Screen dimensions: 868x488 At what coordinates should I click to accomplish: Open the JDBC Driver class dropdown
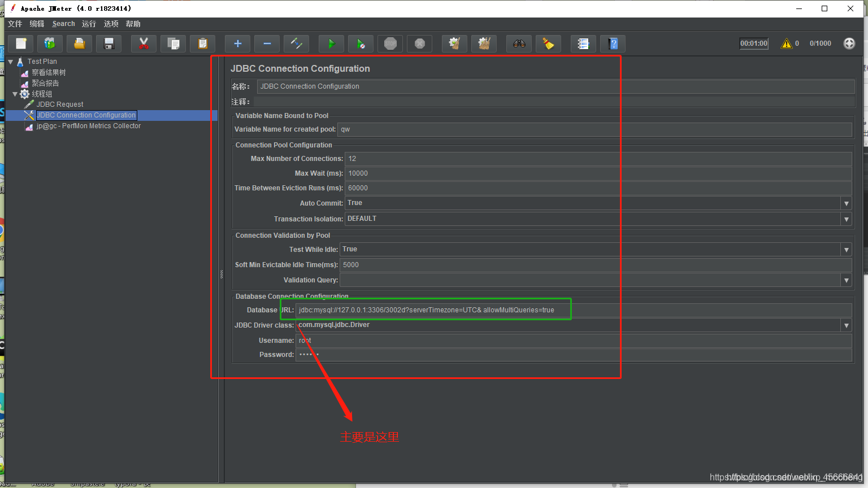846,325
